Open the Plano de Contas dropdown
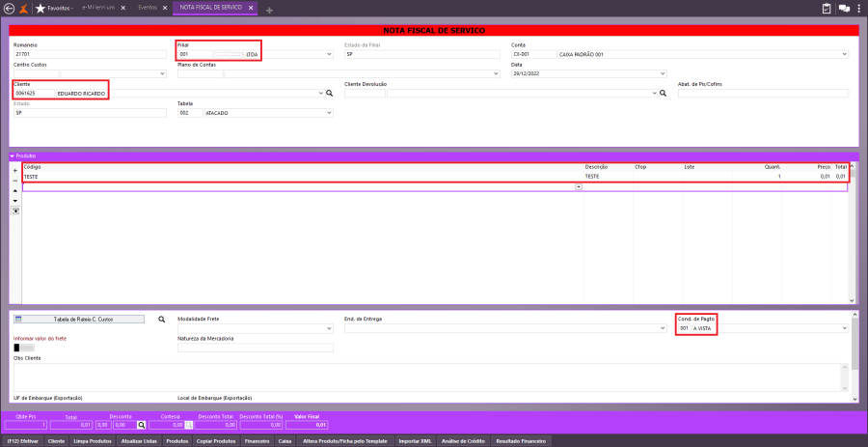The width and height of the screenshot is (868, 447). [x=496, y=73]
